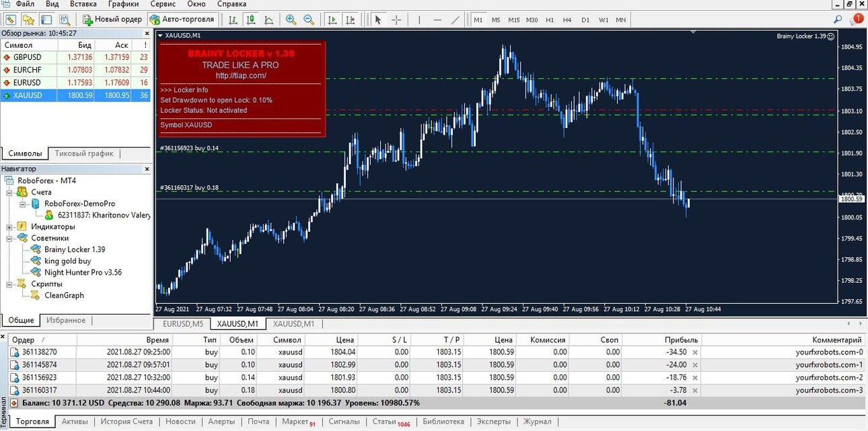Select the GBPUSD row in Market Watch

click(76, 57)
